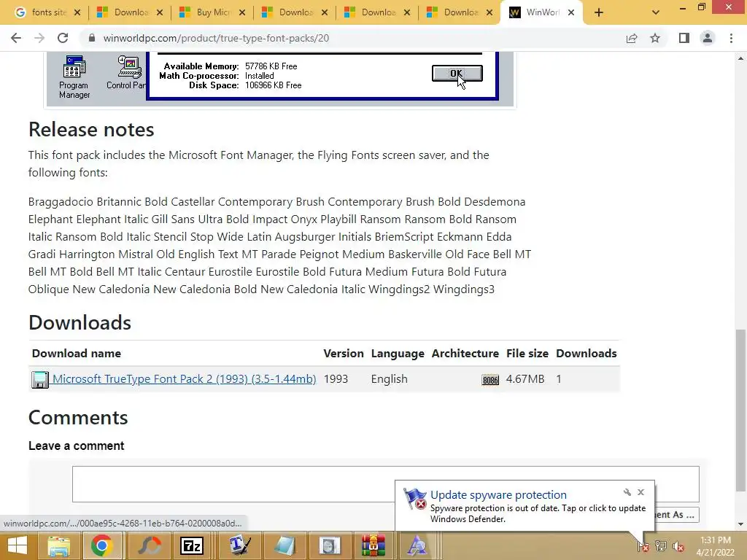
Task: Share this page using the share icon
Action: pyautogui.click(x=632, y=38)
